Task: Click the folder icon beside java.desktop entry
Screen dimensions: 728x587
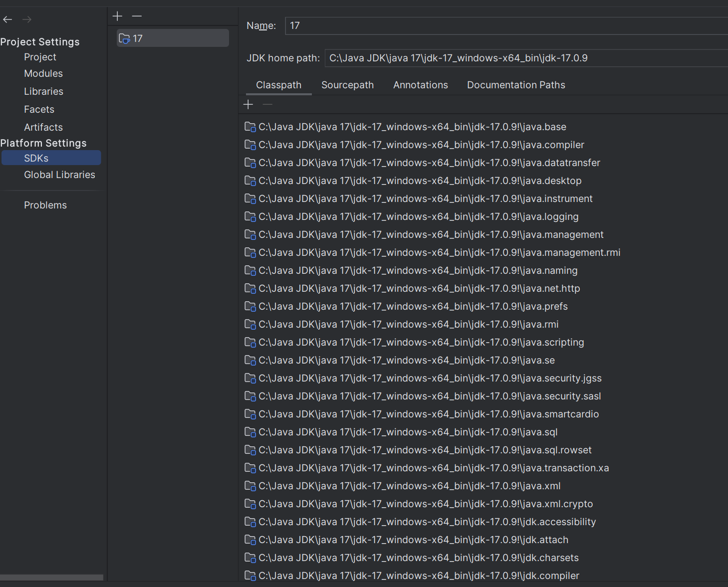Action: [250, 181]
